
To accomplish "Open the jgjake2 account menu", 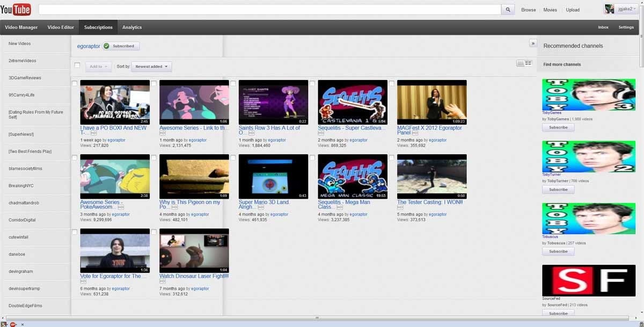I will pyautogui.click(x=620, y=9).
